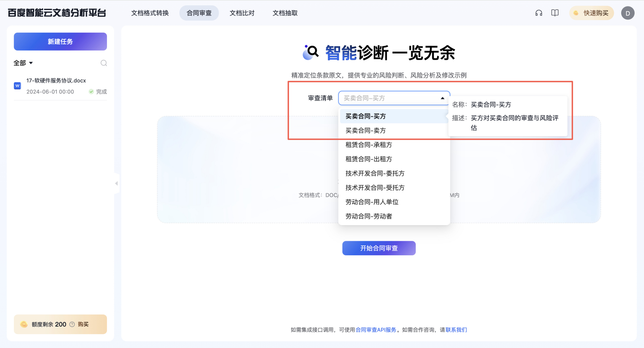Switch to 文档格式转换 tab
The image size is (644, 348).
pos(150,13)
